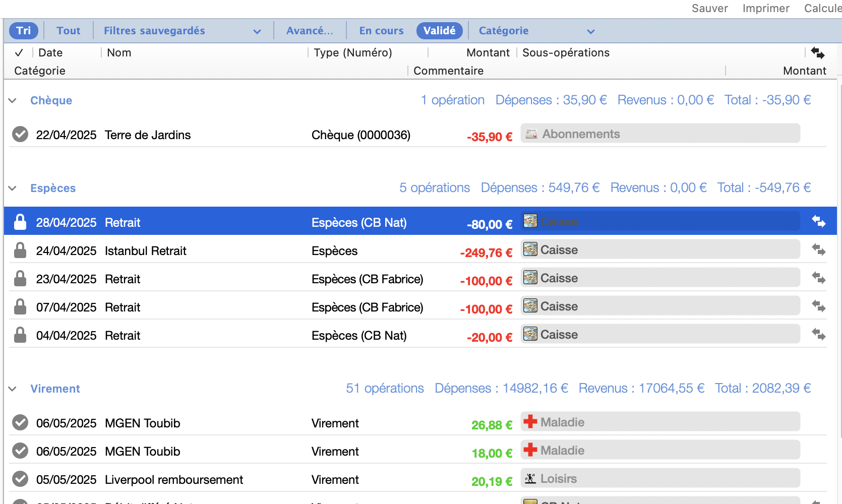842x504 pixels.
Task: Click the -35,90 € amount
Action: click(x=490, y=137)
